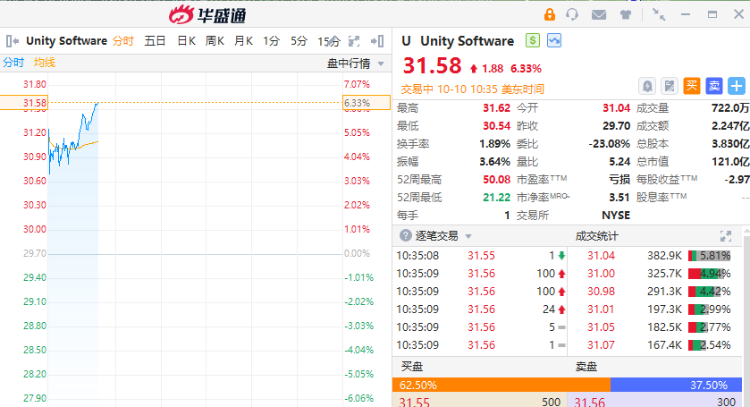The width and height of the screenshot is (750, 407).
Task: Open the 逐笔交易 dropdown arrow
Action: click(468, 236)
